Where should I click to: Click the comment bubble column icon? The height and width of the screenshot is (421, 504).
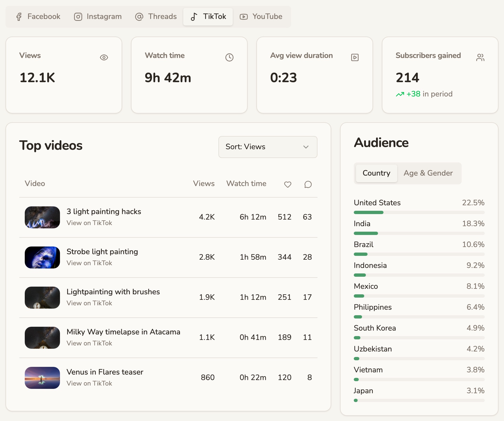(x=308, y=184)
